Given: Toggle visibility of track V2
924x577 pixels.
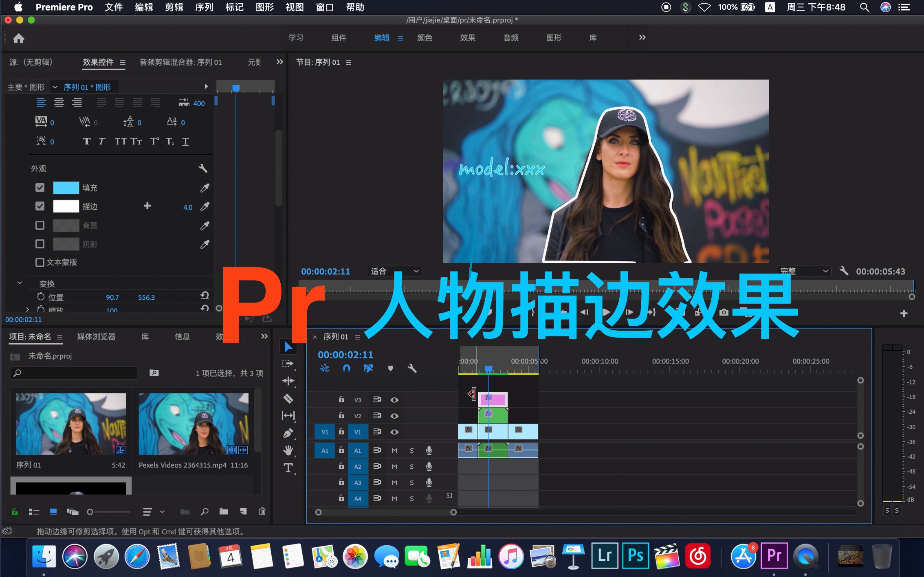Looking at the screenshot, I should click(x=394, y=416).
